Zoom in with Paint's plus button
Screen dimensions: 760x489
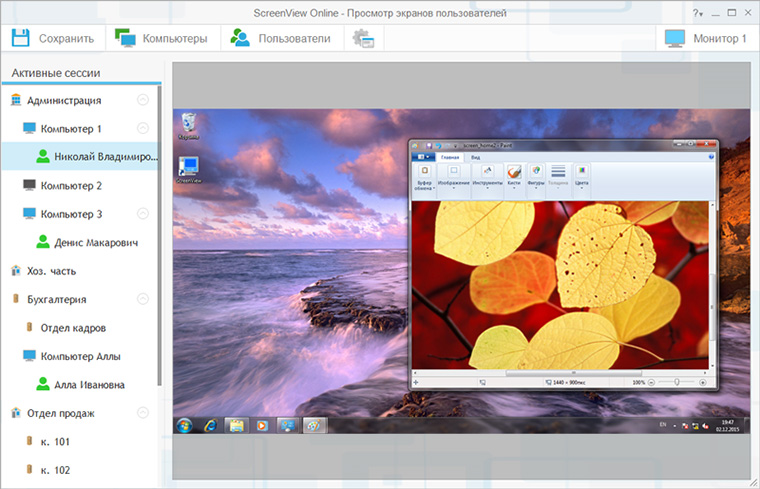(702, 382)
